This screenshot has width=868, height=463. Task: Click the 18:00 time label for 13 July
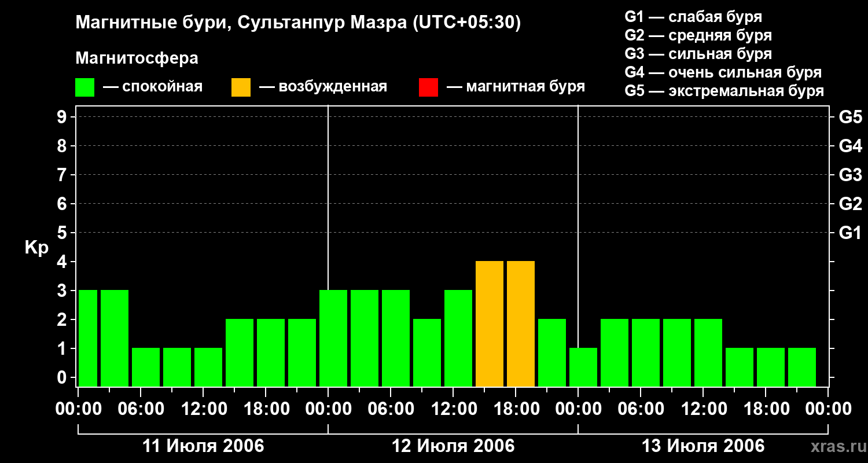tap(766, 409)
